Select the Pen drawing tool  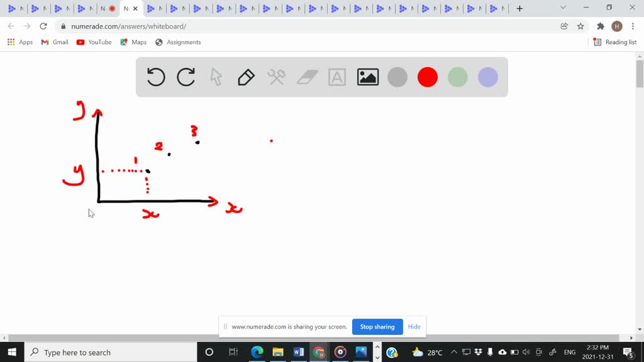245,77
